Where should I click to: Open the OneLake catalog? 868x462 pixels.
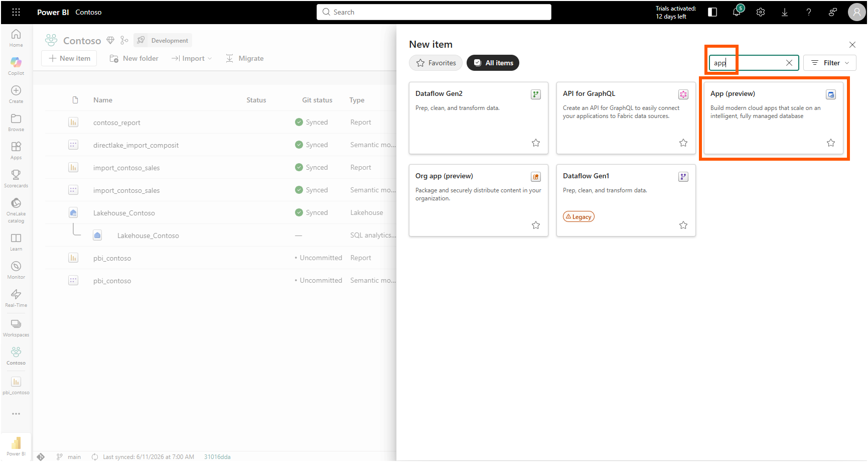[x=16, y=210]
